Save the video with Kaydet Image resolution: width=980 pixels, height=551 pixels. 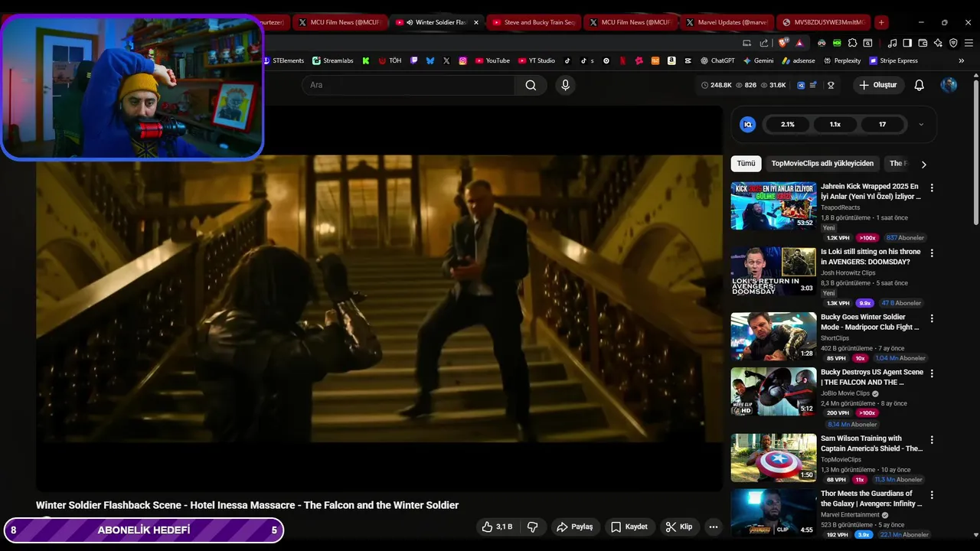click(629, 527)
